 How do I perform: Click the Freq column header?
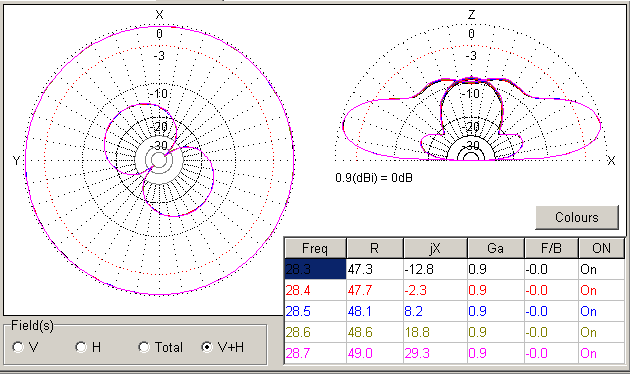(x=315, y=248)
